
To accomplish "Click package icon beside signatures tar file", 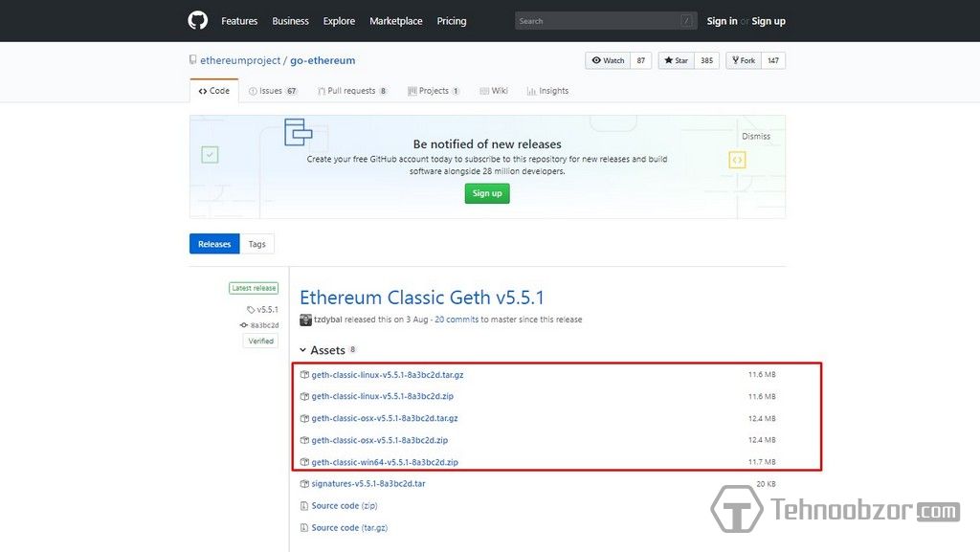I will tap(304, 484).
